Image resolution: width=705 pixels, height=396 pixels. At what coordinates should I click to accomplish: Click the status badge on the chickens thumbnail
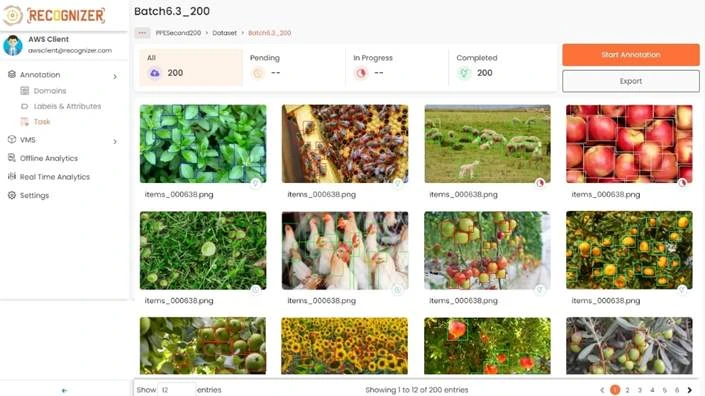coord(397,290)
